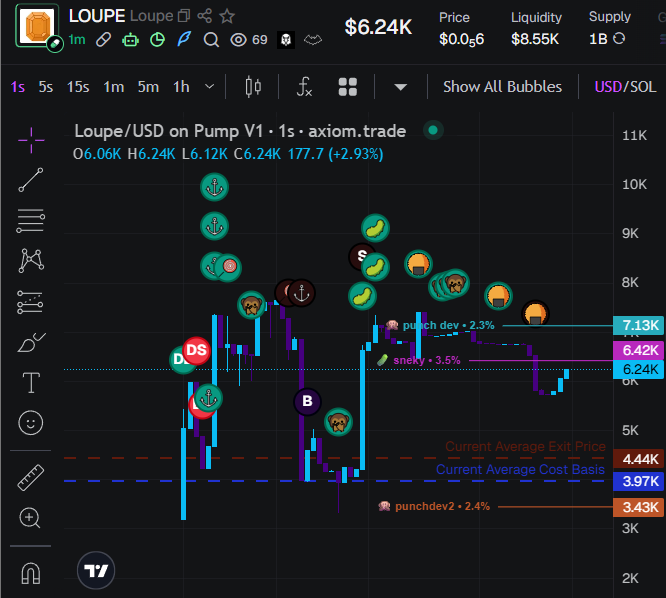Screen dimensions: 666x598
Task: Click Current Average Cost Basis label
Action: pos(520,469)
